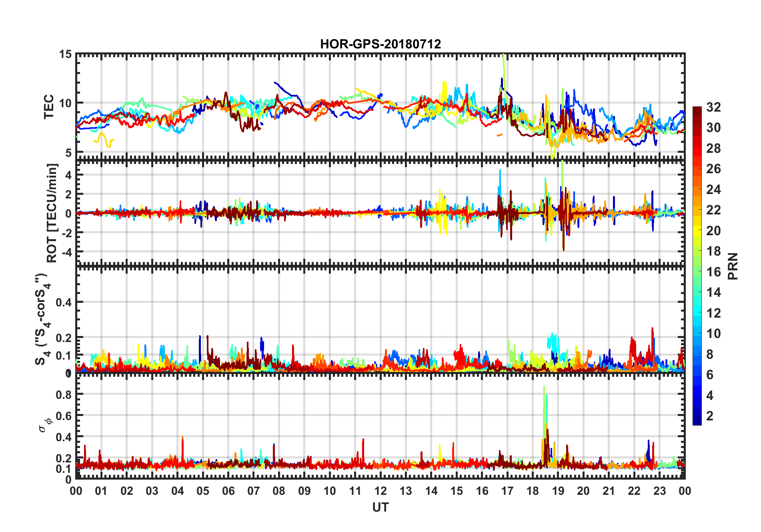Click UT axis tick label 17

pyautogui.click(x=507, y=491)
